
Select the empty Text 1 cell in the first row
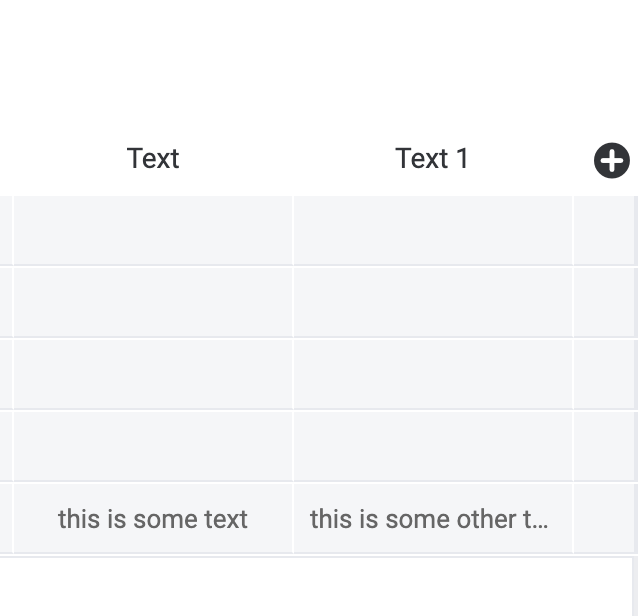(433, 231)
